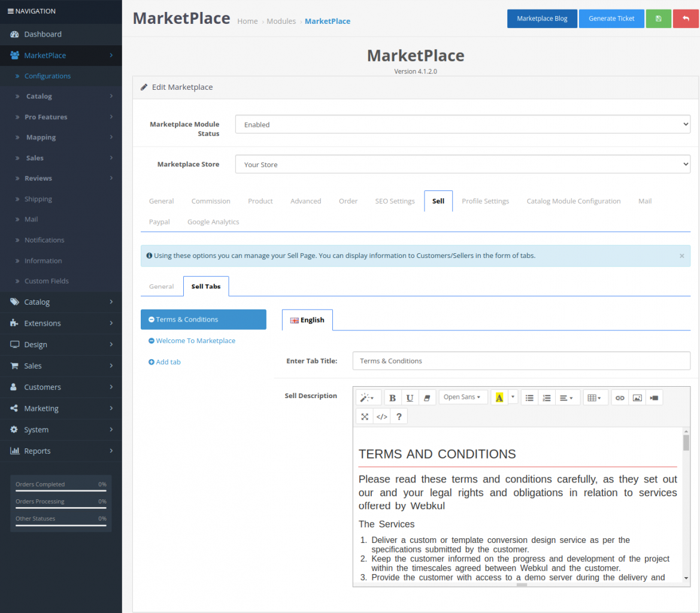The image size is (700, 613).
Task: Switch to the Commission tab
Action: [x=211, y=201]
